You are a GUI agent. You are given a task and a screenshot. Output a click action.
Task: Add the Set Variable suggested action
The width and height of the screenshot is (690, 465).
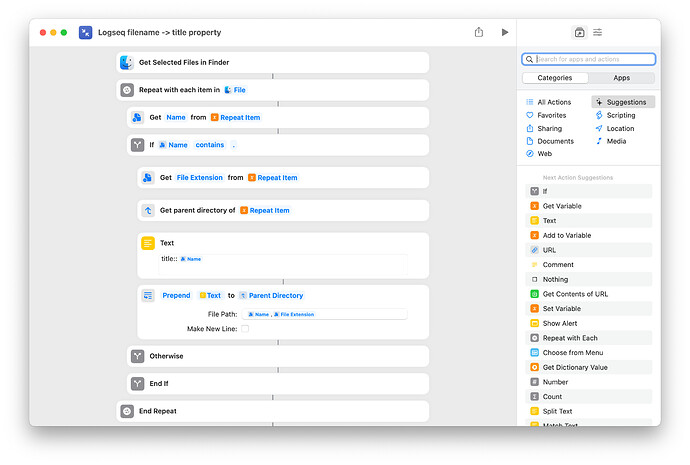click(x=589, y=309)
